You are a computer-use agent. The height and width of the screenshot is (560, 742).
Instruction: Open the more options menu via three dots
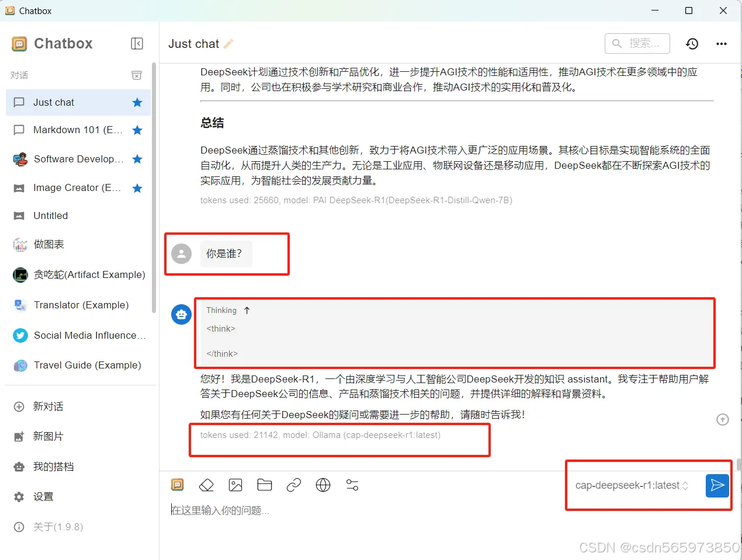[722, 44]
